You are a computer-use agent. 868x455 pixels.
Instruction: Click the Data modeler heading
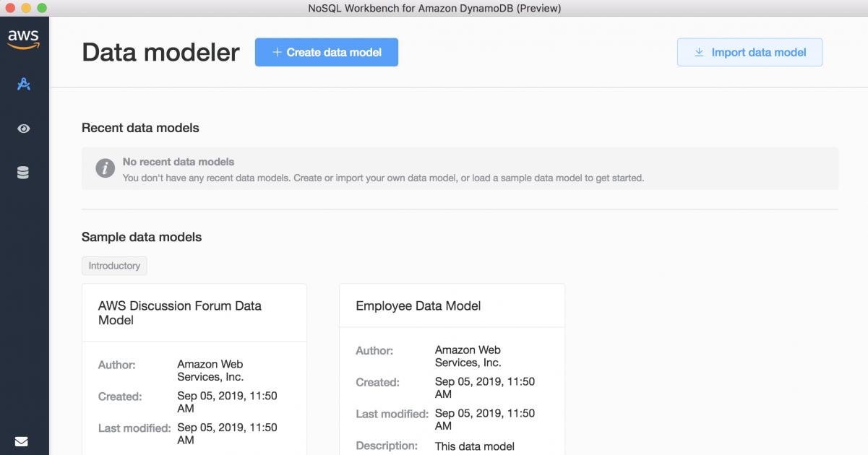(160, 52)
